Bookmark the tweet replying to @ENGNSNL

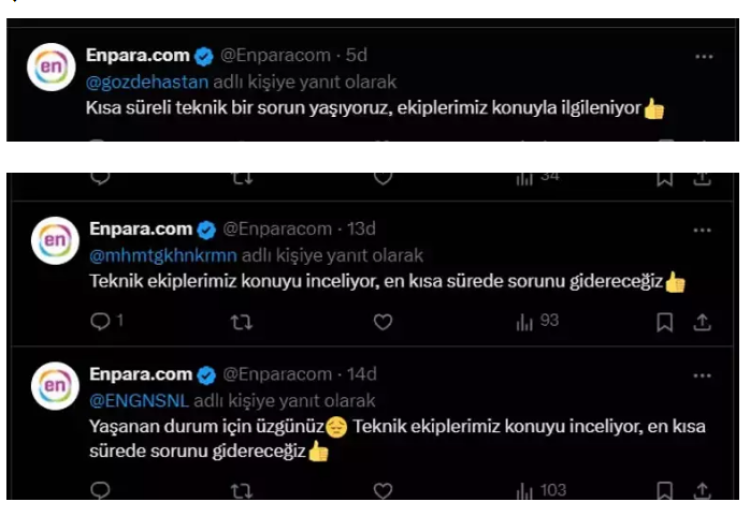pos(665,491)
